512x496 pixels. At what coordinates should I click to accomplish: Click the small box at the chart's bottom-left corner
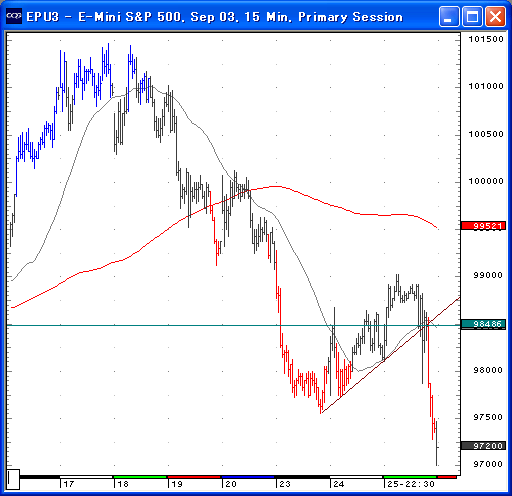click(x=13, y=480)
